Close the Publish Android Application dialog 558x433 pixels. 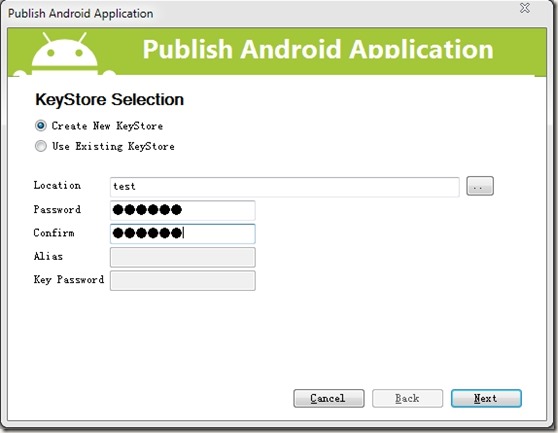pyautogui.click(x=525, y=8)
